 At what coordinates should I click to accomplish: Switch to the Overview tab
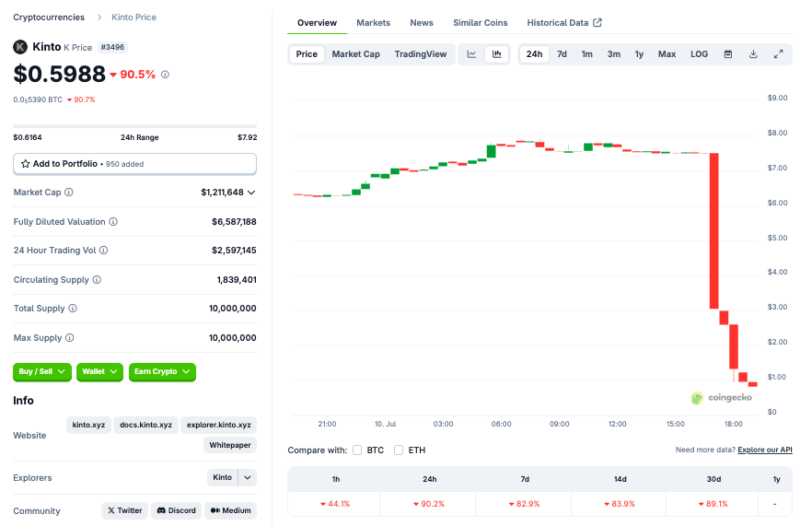point(317,23)
